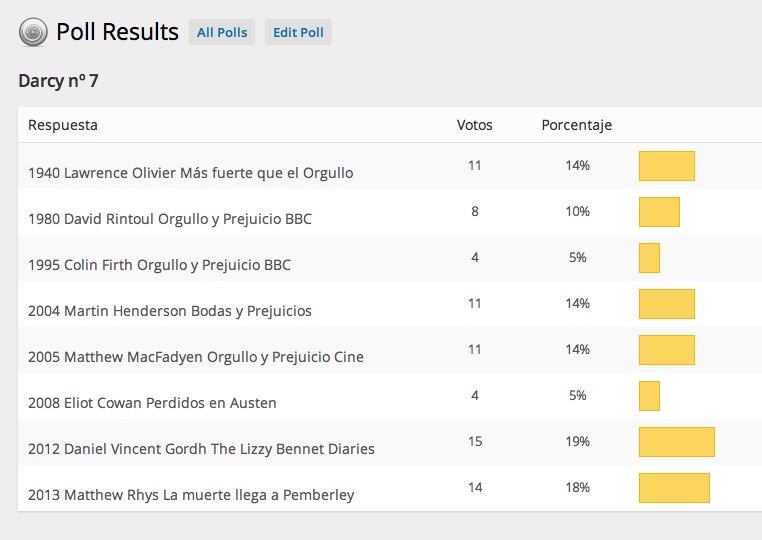Select the 2012 Daniel Vincent Gordh row

(x=201, y=448)
